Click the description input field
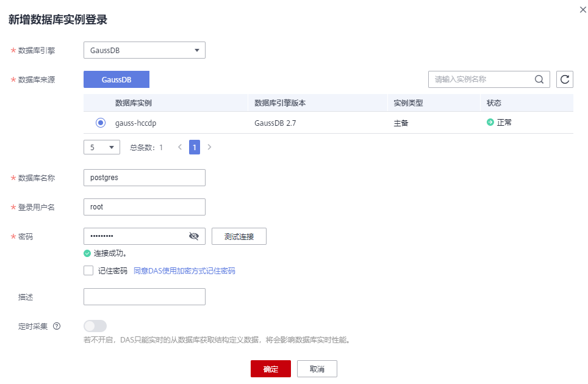This screenshot has height=384, width=588. coord(145,297)
